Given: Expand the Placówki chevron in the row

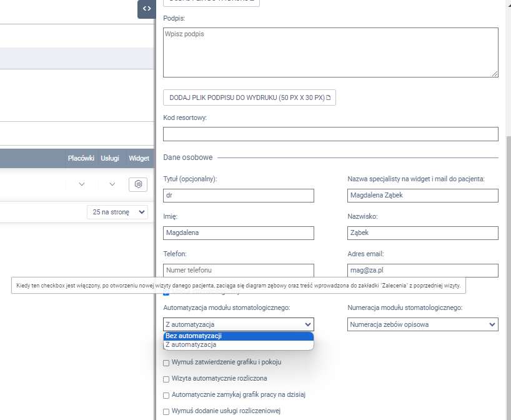Looking at the screenshot, I should pyautogui.click(x=81, y=184).
